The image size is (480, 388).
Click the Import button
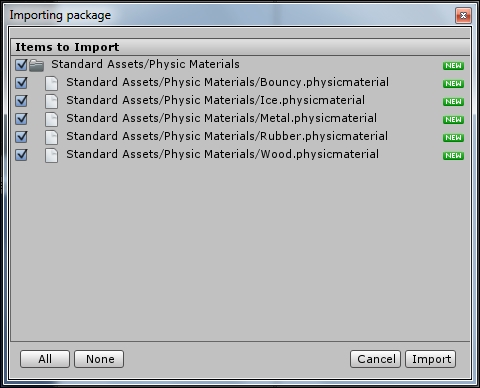point(431,359)
